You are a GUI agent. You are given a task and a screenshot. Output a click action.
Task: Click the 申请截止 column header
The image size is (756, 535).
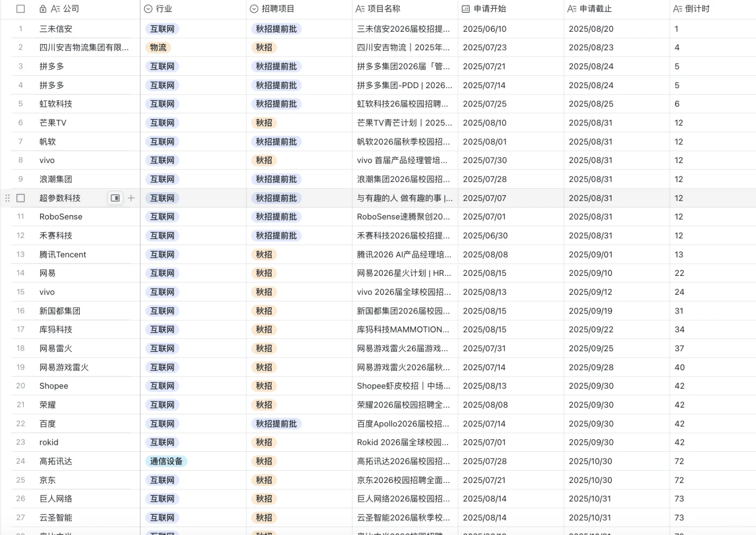pyautogui.click(x=617, y=9)
